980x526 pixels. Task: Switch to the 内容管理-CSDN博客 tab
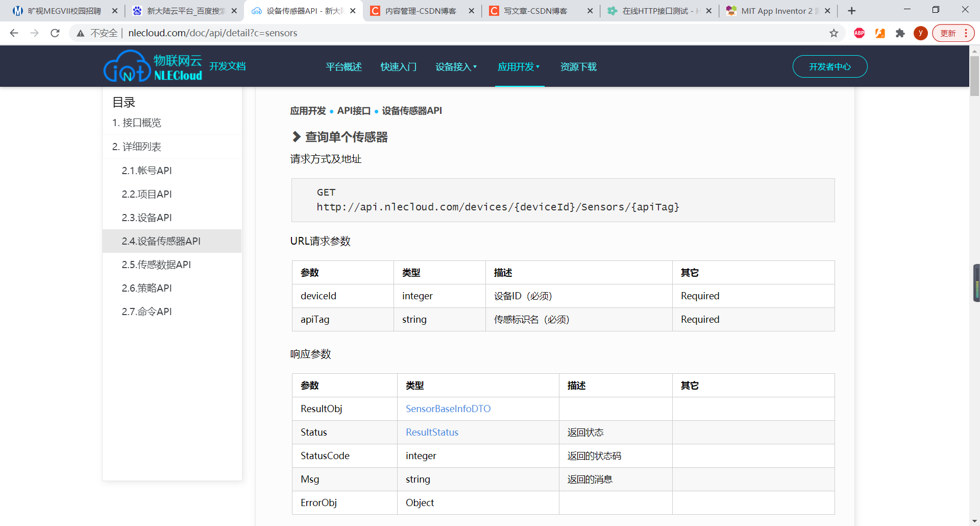click(421, 11)
